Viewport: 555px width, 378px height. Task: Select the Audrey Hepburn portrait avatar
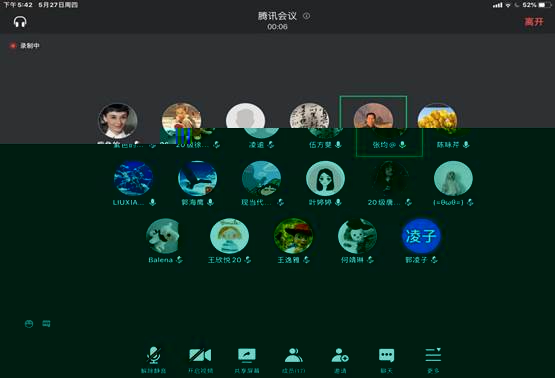point(118,121)
